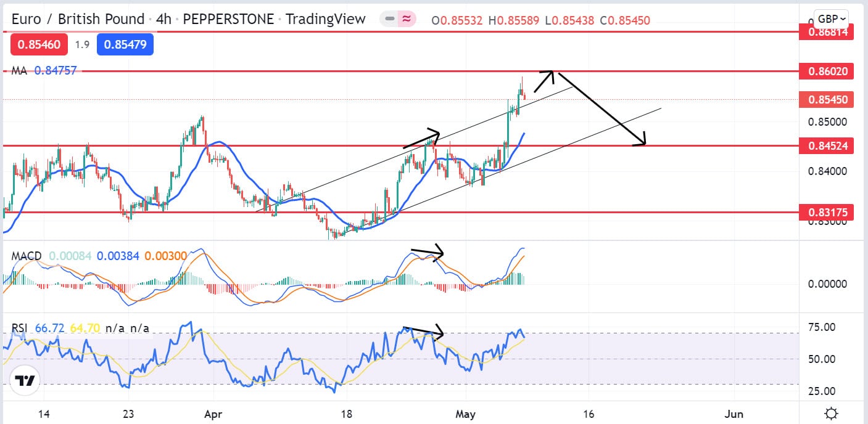Screen dimensions: 868x424
Task: Open chart settings gear icon
Action: (830, 413)
